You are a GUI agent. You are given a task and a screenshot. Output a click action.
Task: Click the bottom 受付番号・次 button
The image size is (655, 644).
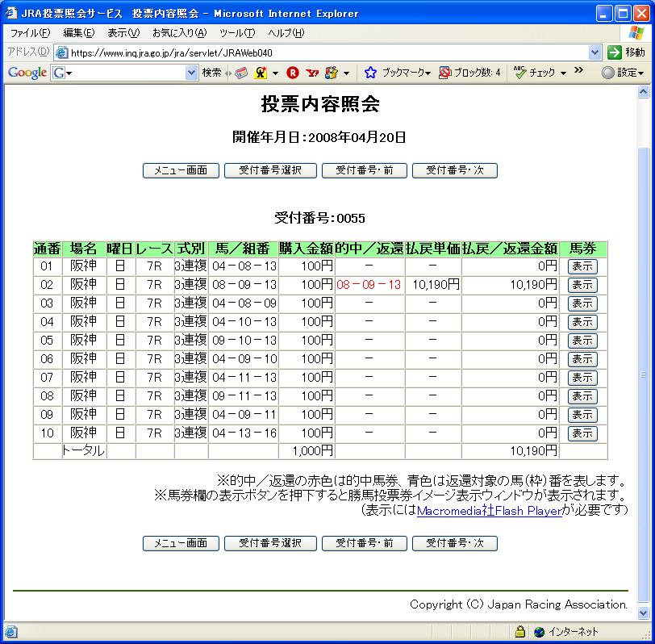point(454,543)
